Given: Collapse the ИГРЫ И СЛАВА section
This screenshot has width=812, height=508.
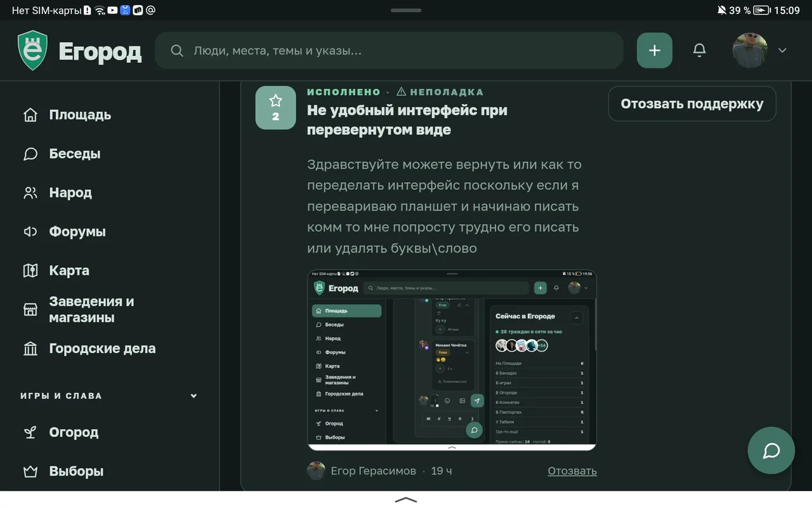Looking at the screenshot, I should click(x=193, y=396).
